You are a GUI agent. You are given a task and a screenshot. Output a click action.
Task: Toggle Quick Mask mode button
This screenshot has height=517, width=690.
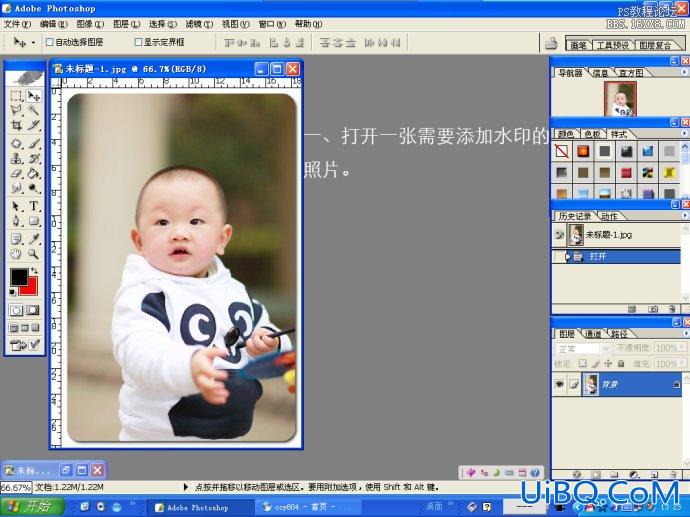33,311
